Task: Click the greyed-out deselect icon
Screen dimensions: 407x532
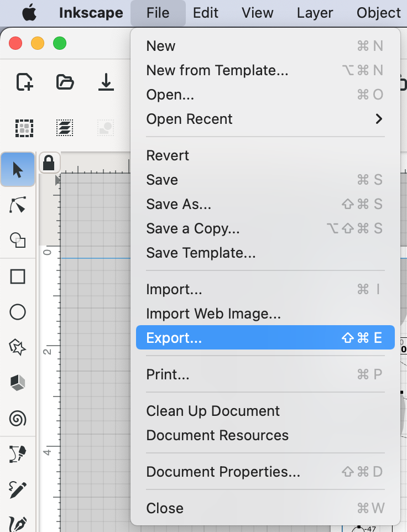Action: point(106,128)
